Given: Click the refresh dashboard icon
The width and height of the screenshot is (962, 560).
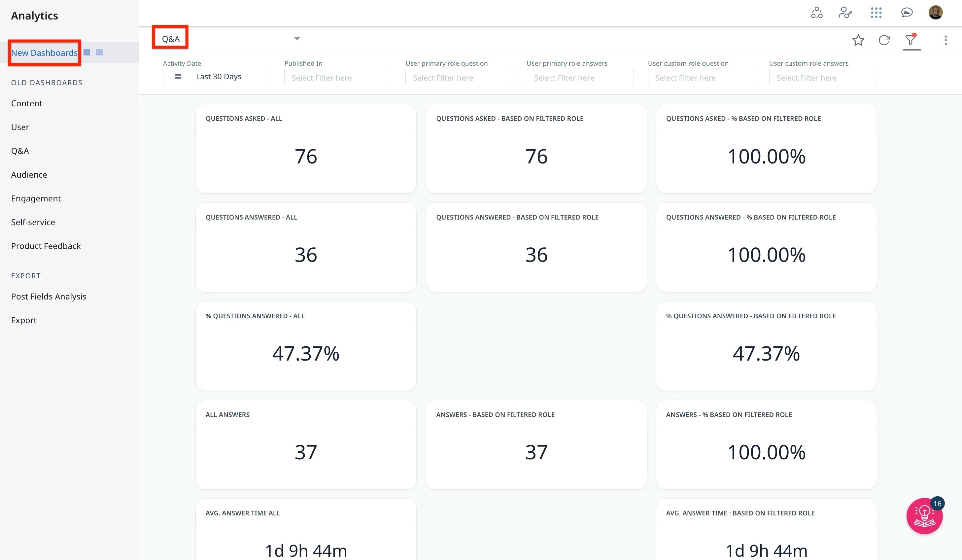Looking at the screenshot, I should [x=884, y=40].
